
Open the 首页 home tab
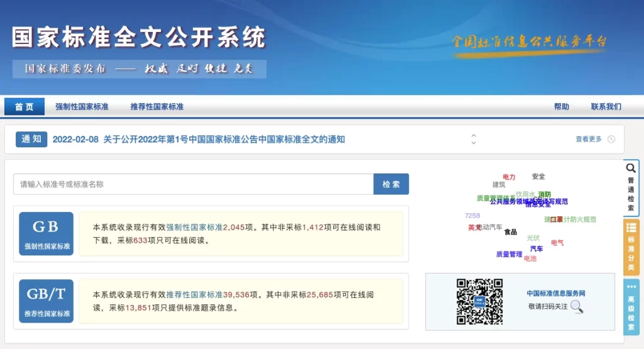click(25, 107)
